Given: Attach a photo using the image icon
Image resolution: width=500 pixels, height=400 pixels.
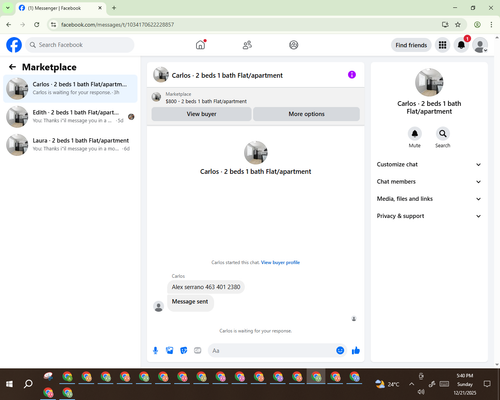Looking at the screenshot, I should point(169,350).
